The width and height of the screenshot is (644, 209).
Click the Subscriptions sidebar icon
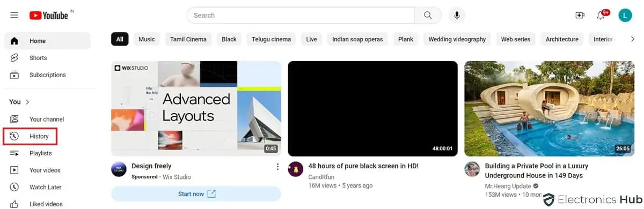pos(14,75)
